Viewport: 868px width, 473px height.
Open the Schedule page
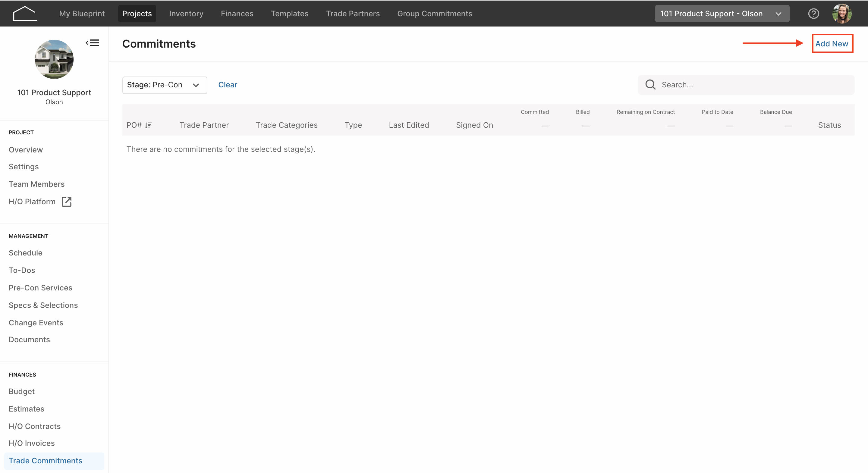25,253
